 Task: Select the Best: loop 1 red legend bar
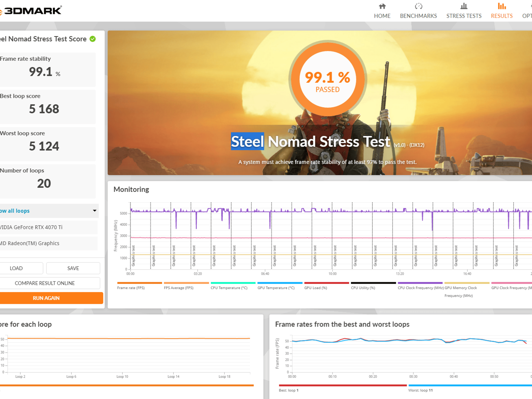[x=343, y=385]
